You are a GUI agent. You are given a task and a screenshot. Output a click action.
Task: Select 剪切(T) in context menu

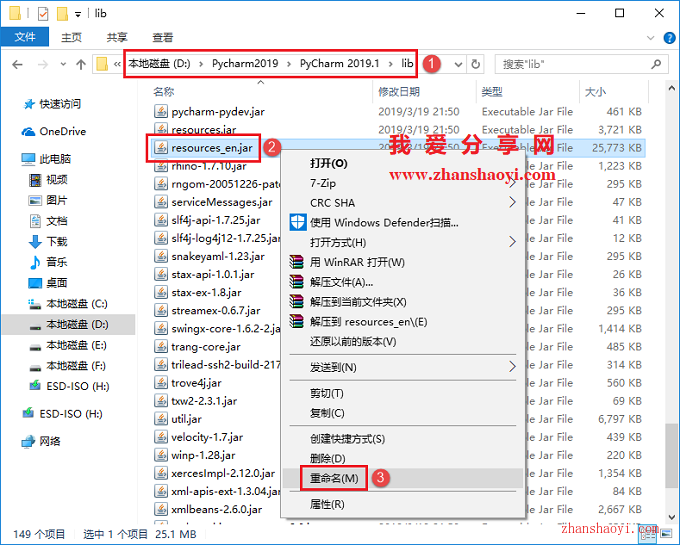pyautogui.click(x=403, y=393)
